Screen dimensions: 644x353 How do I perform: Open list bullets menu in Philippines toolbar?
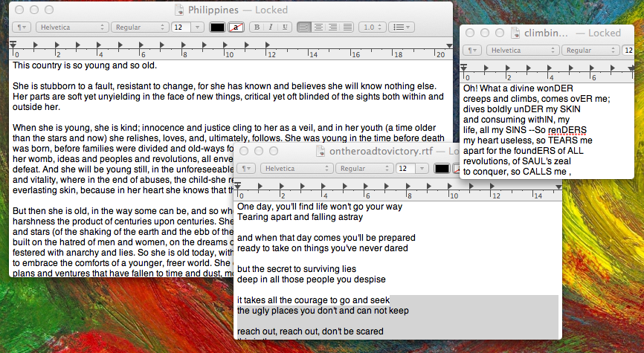click(x=402, y=27)
